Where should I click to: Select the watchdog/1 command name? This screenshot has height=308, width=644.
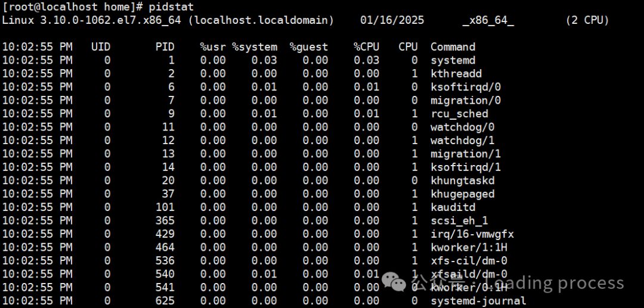point(463,140)
